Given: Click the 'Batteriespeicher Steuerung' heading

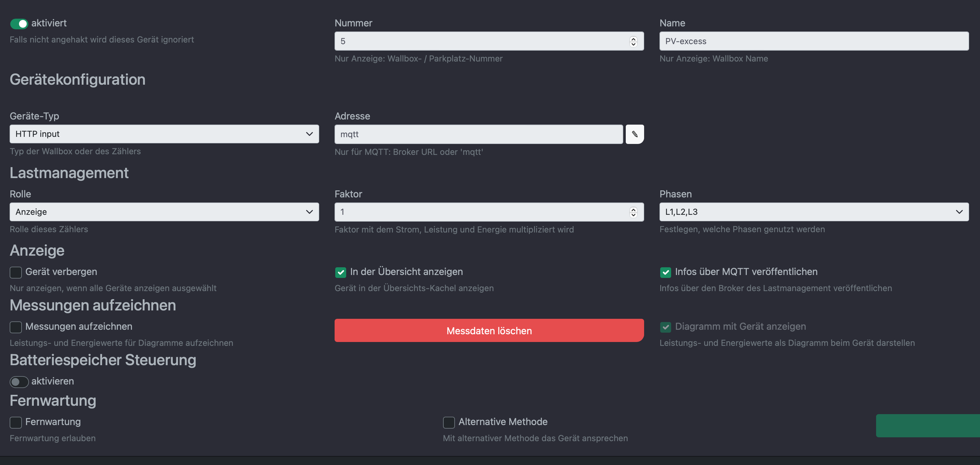Looking at the screenshot, I should point(103,360).
